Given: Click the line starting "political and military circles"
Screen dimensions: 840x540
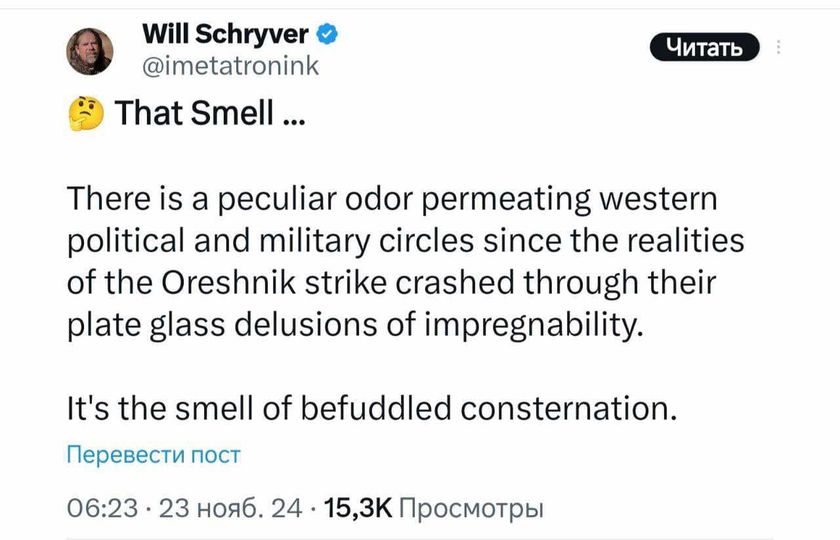Looking at the screenshot, I should click(405, 242).
